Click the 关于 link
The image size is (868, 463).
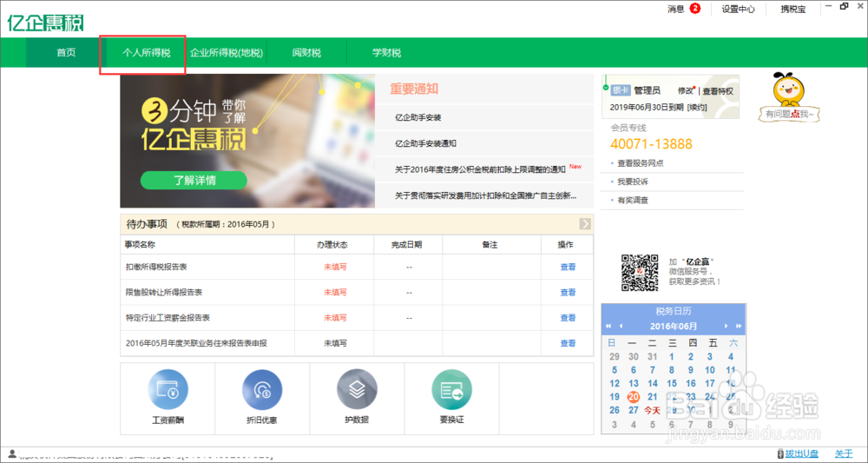(844, 453)
